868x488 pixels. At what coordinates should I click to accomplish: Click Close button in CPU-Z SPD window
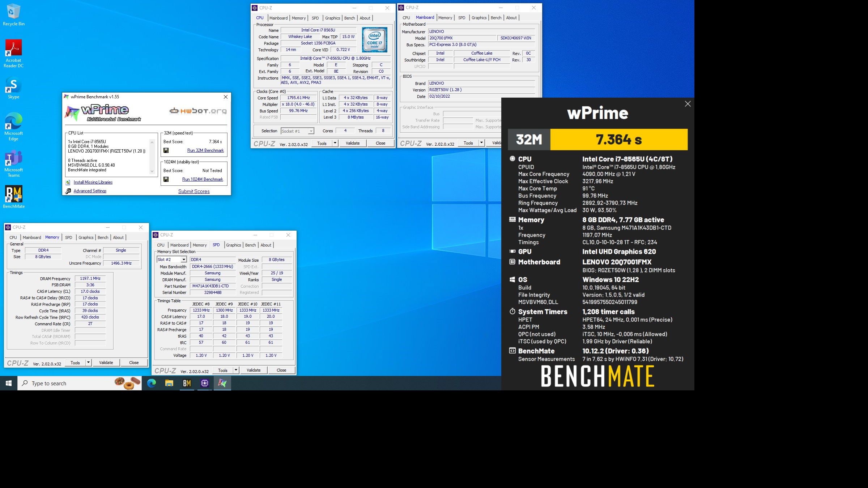[281, 370]
